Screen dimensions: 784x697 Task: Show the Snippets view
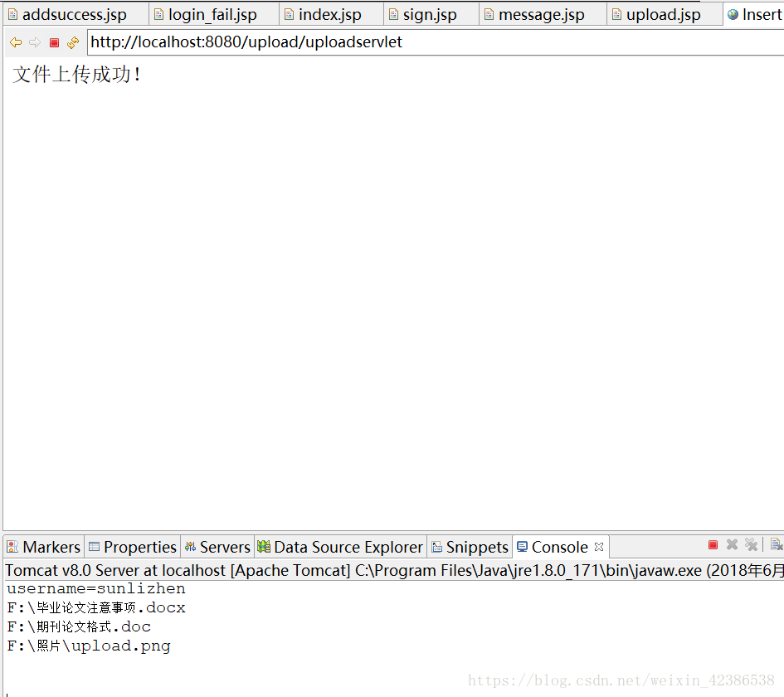[470, 546]
